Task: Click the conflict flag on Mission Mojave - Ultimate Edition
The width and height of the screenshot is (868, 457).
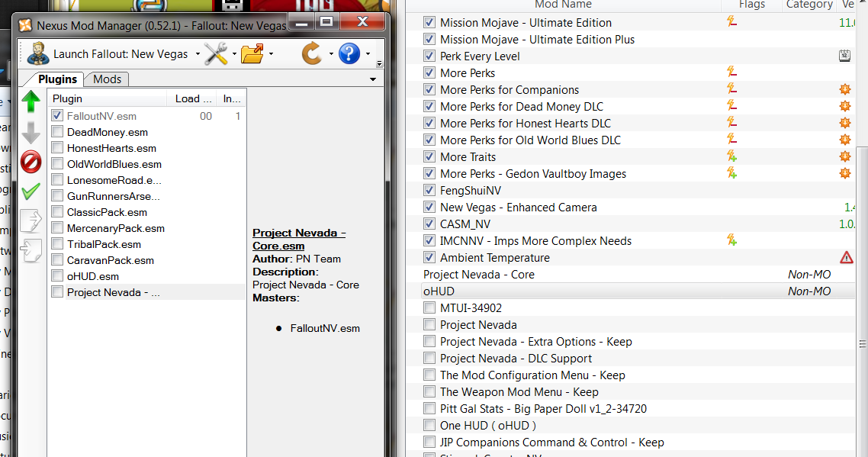Action: click(x=731, y=22)
